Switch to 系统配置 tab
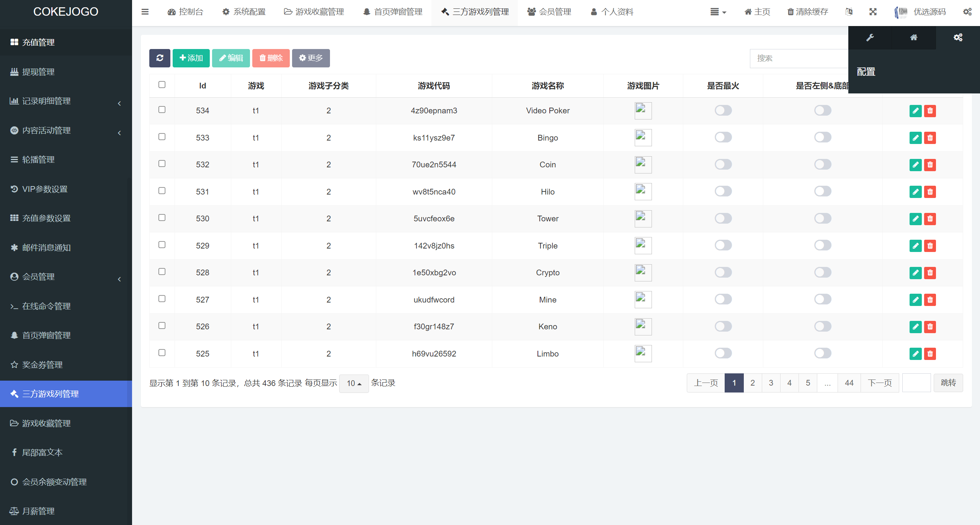 pos(244,12)
